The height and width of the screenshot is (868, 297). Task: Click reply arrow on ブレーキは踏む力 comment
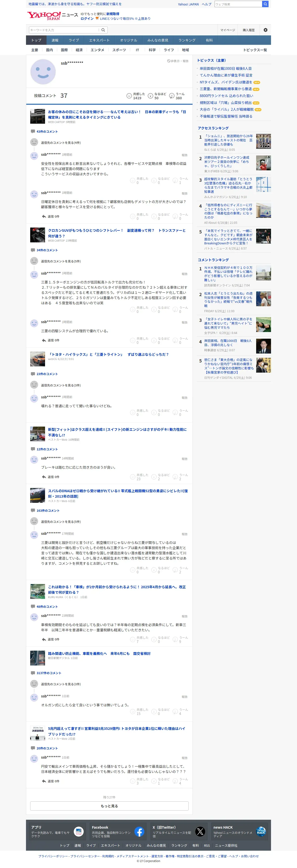44,477
